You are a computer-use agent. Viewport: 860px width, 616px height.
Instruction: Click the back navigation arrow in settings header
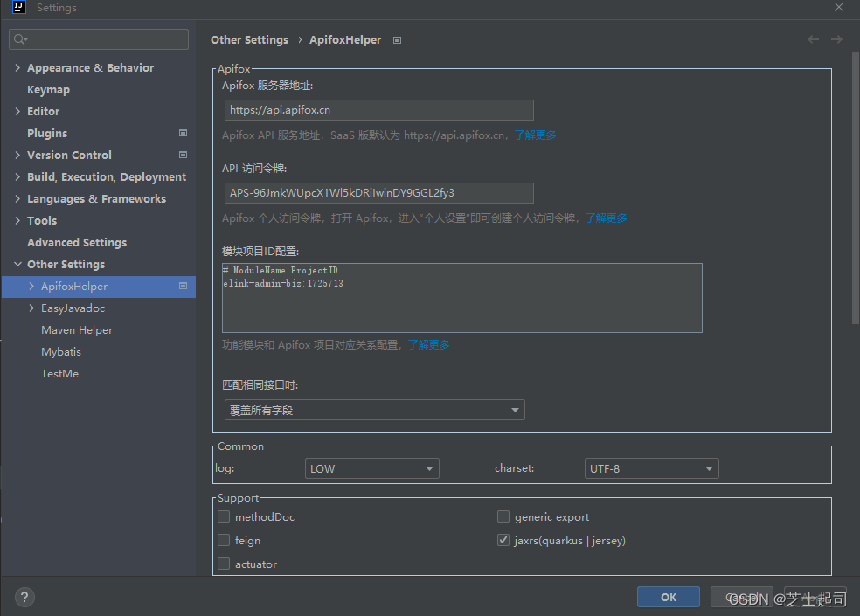pos(813,39)
